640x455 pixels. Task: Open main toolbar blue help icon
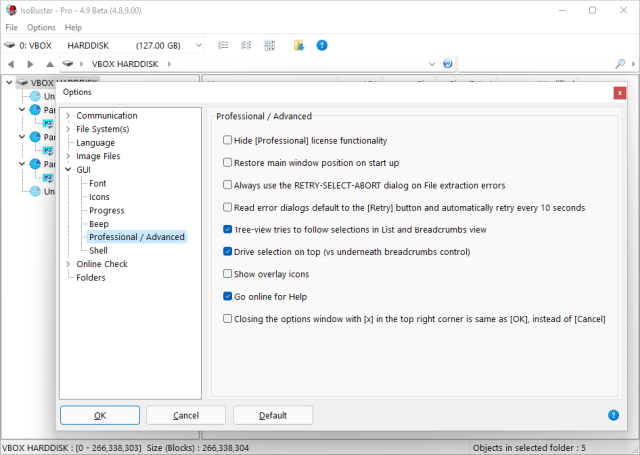322,45
